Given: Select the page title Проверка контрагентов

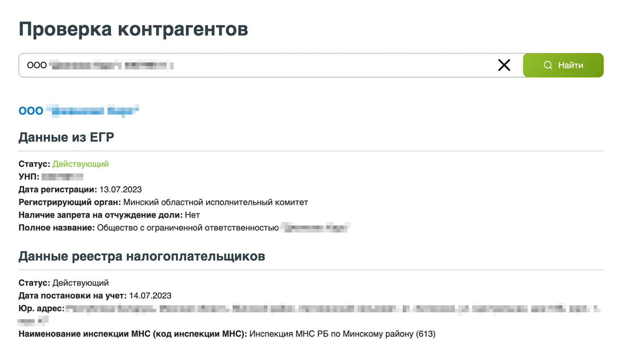Looking at the screenshot, I should [x=133, y=29].
